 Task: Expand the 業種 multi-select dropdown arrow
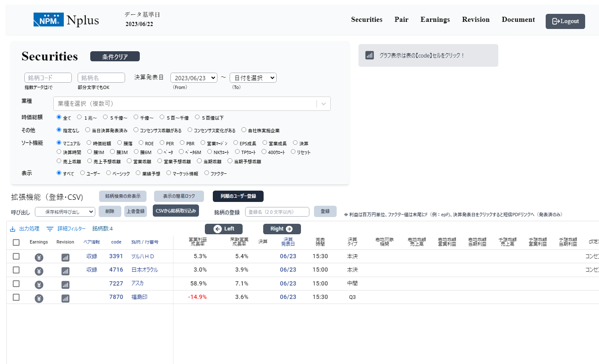[x=323, y=104]
